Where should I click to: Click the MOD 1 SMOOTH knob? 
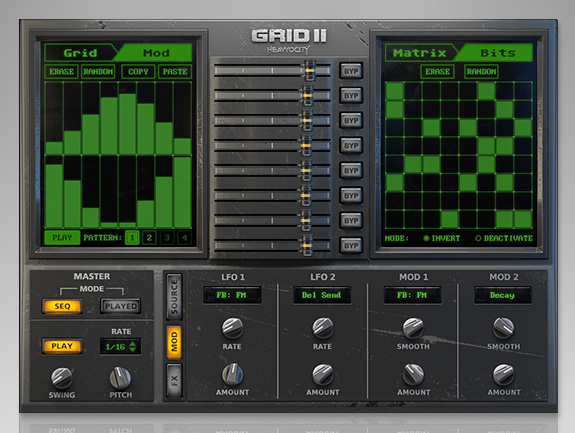[413, 328]
